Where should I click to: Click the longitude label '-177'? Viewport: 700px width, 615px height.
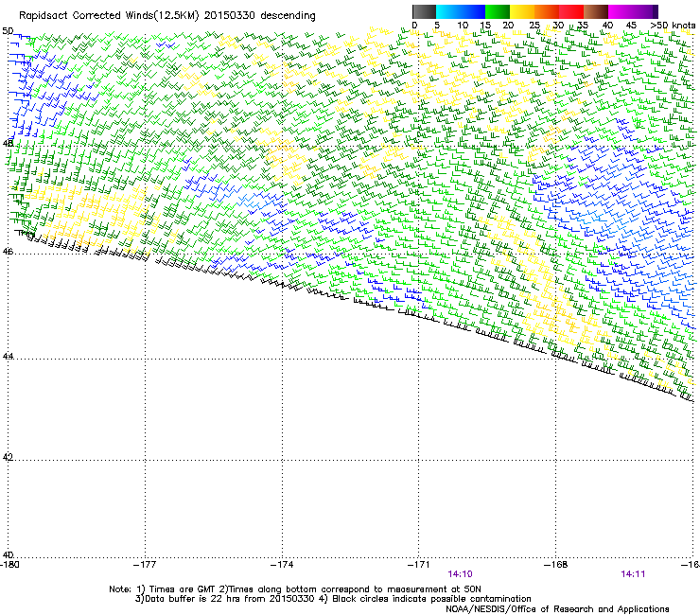[x=145, y=565]
